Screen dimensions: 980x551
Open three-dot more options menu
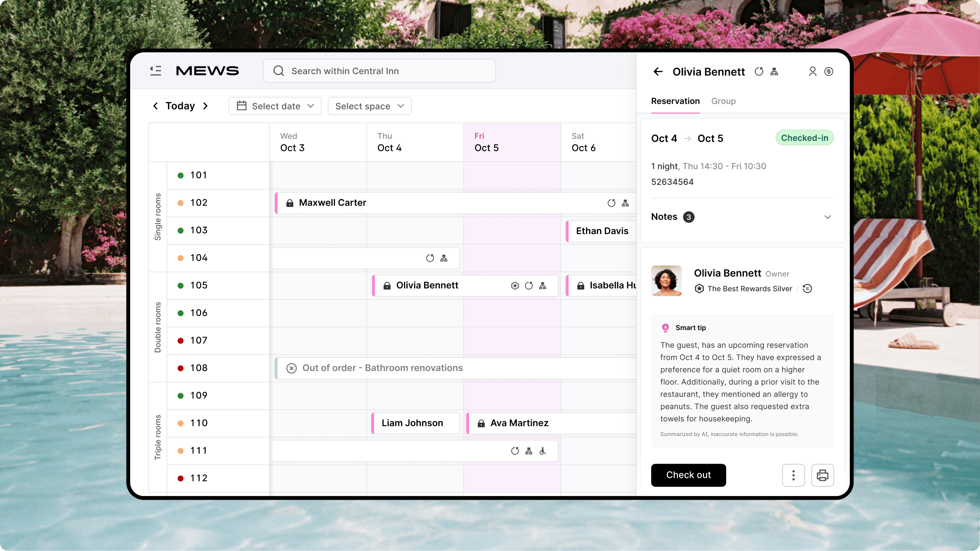click(793, 475)
